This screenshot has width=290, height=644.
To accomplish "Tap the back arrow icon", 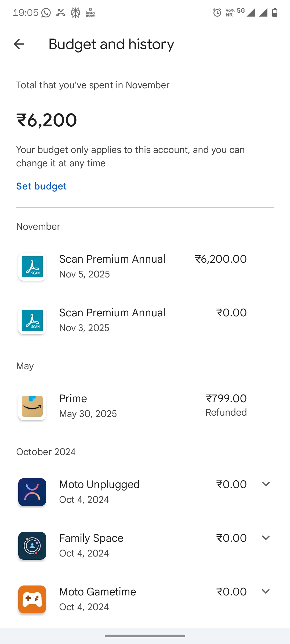I will (19, 44).
